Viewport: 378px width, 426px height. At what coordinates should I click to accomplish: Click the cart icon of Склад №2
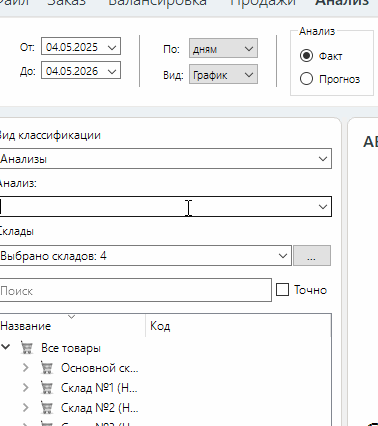(47, 407)
